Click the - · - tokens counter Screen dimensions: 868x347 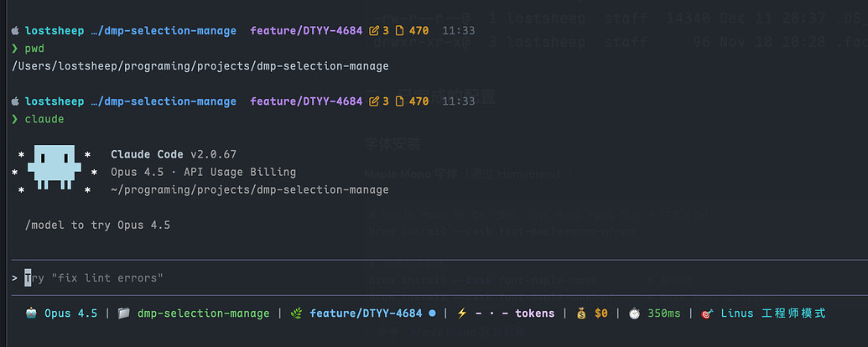(x=514, y=313)
